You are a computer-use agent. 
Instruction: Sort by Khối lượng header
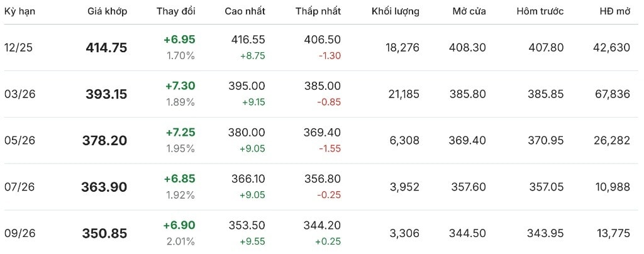pyautogui.click(x=395, y=11)
